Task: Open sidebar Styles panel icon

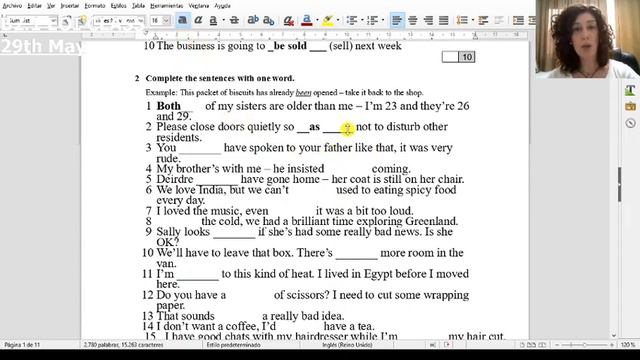Action: (630, 90)
